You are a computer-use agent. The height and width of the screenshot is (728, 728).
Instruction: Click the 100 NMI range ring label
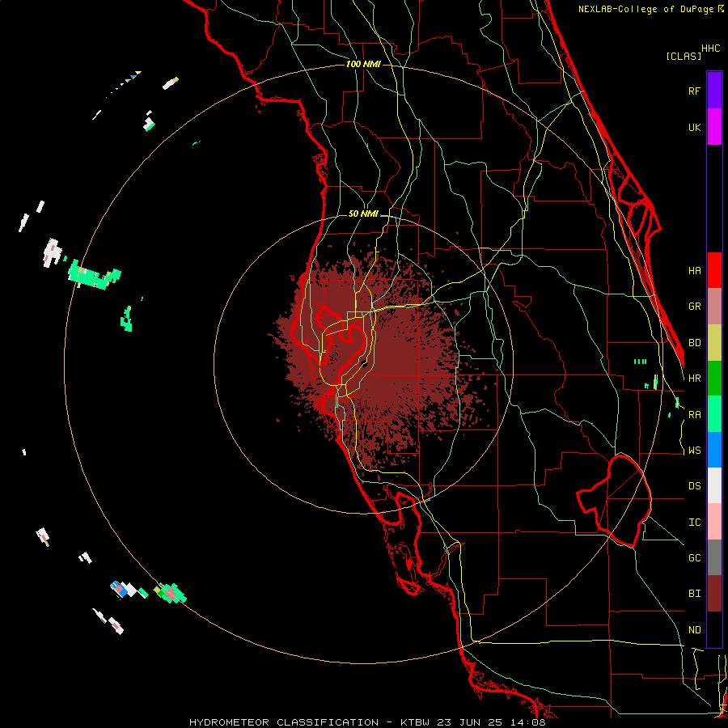[363, 64]
